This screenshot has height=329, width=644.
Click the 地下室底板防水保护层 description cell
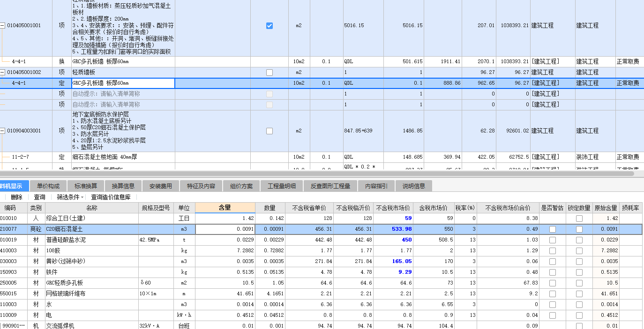(123, 131)
